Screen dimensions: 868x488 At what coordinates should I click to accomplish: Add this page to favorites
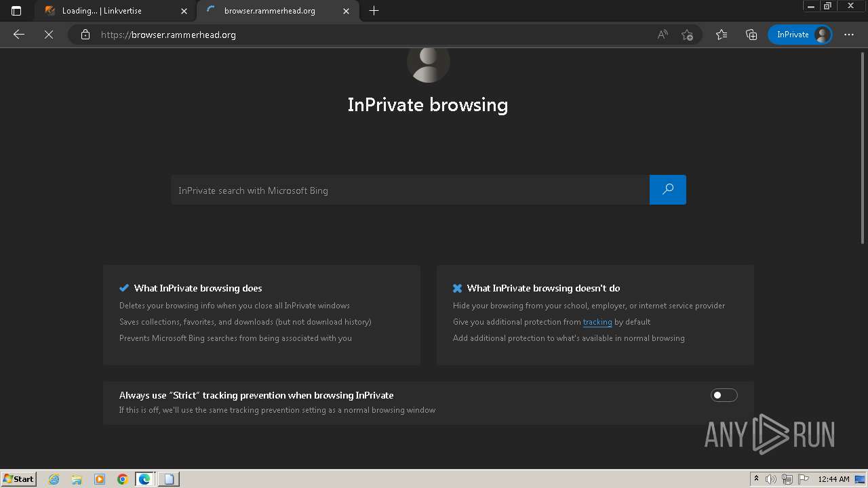687,35
